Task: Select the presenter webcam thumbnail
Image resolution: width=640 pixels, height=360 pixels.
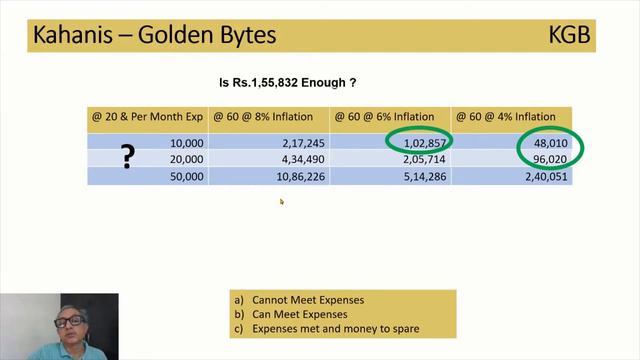Action: (x=59, y=327)
